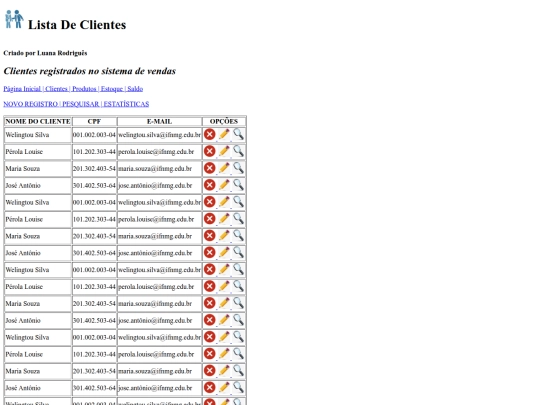Go to Página Inicial link
The height and width of the screenshot is (405, 540).
[22, 89]
